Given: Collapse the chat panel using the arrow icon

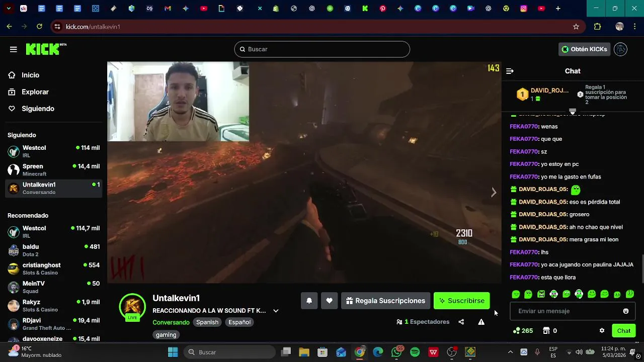Looking at the screenshot, I should click(510, 71).
